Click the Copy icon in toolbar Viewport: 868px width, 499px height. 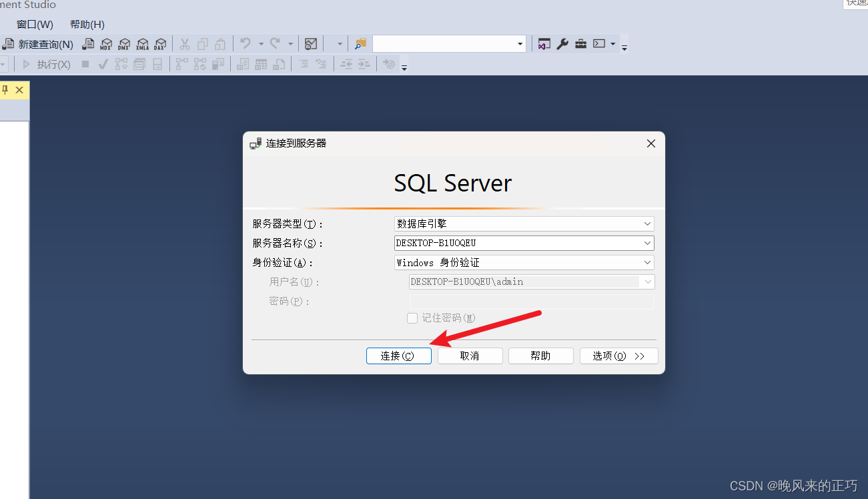pyautogui.click(x=203, y=44)
